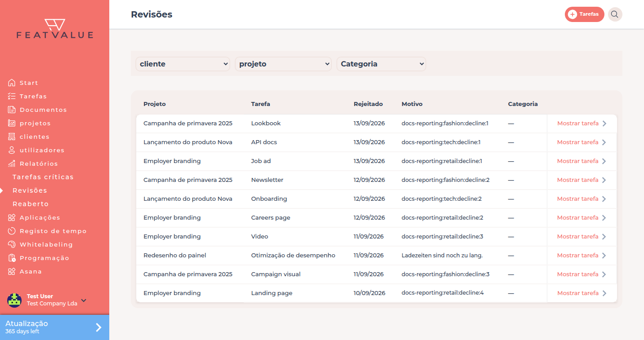Expand the Test User account menu arrow
The width and height of the screenshot is (644, 340).
click(84, 300)
